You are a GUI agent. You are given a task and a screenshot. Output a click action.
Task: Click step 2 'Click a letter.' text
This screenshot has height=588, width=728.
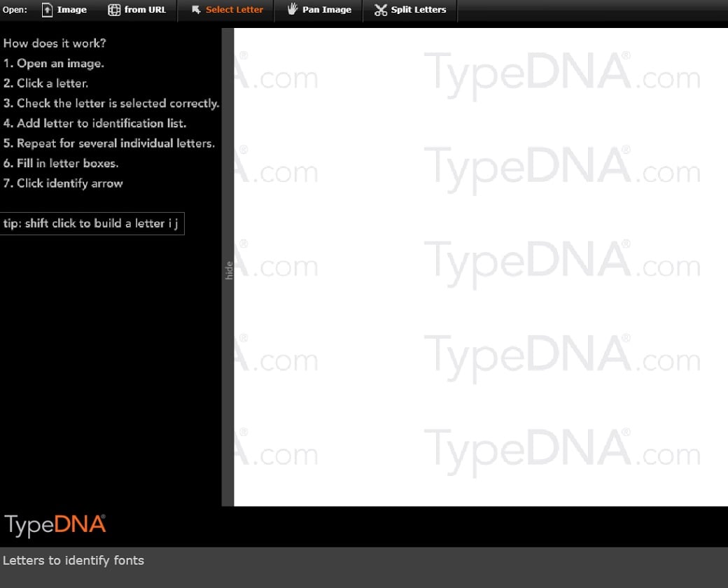point(46,83)
